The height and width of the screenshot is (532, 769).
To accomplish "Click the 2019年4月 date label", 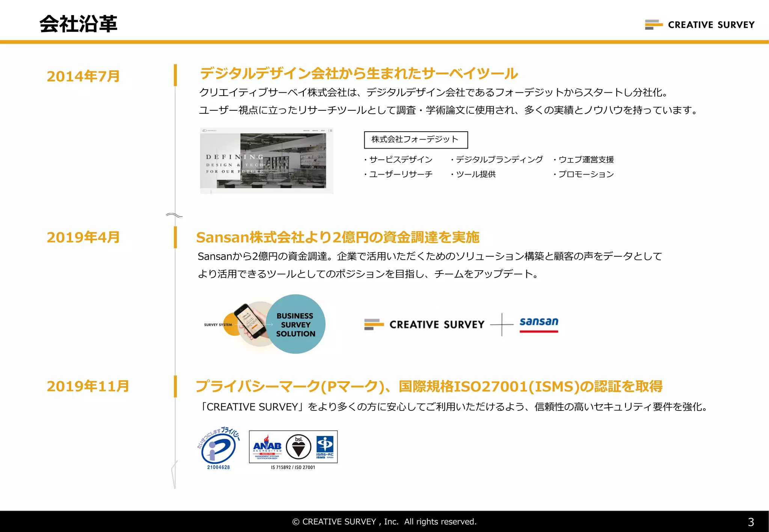I will (x=83, y=237).
